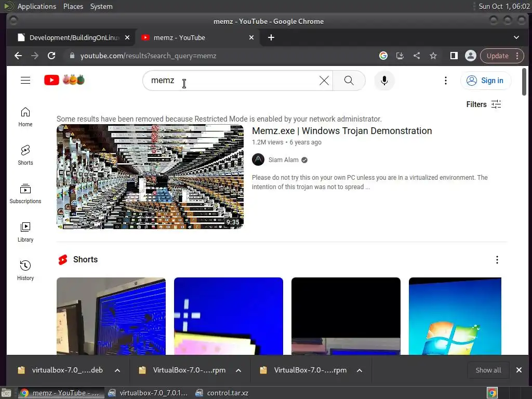The width and height of the screenshot is (532, 399).
Task: Select the memz - YouTube tab
Action: tap(197, 37)
